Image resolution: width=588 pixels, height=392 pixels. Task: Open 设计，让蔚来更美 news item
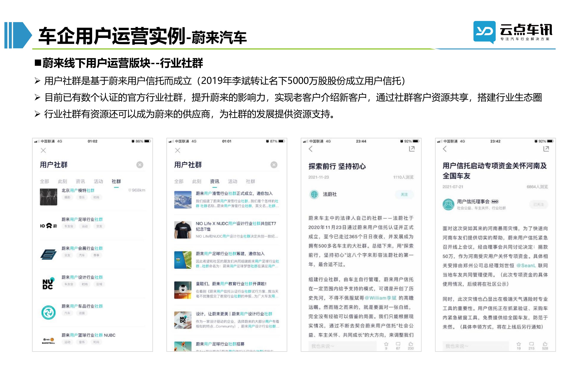[x=227, y=320]
